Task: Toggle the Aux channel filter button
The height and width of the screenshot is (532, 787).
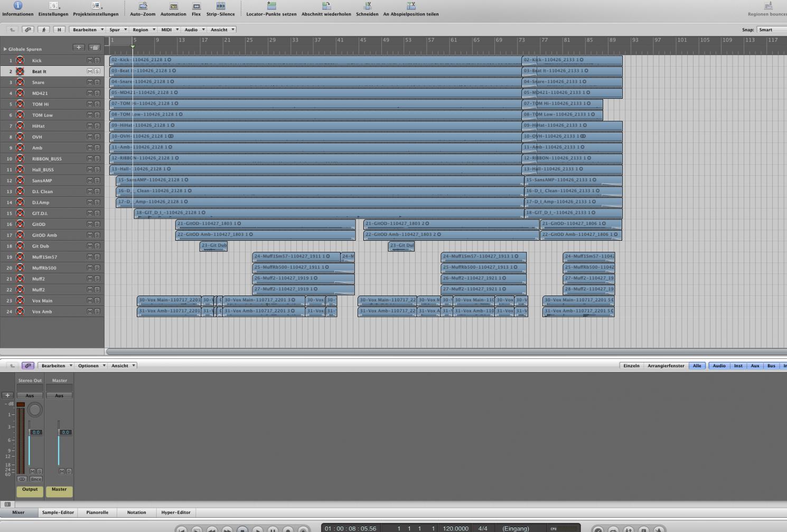Action: [x=755, y=365]
